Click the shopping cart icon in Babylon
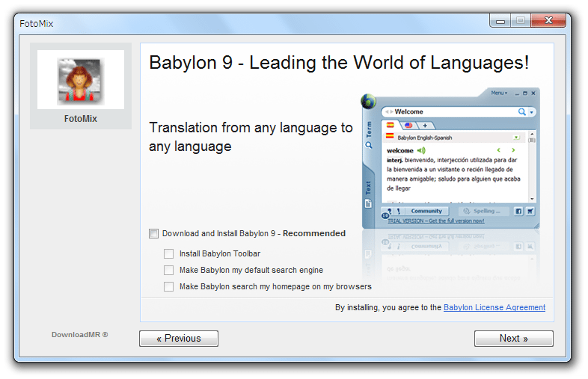588x379 pixels. pyautogui.click(x=530, y=212)
